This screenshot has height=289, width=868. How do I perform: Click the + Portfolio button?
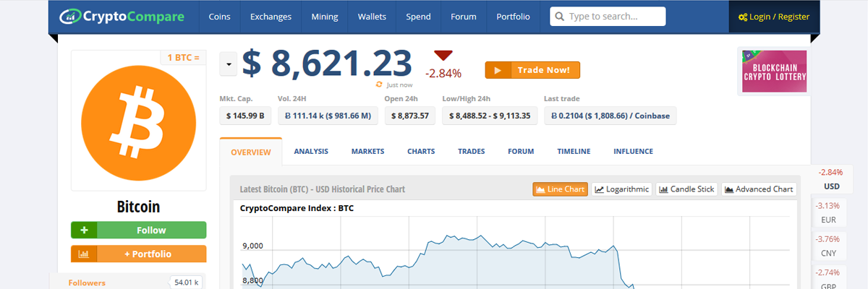pos(139,254)
